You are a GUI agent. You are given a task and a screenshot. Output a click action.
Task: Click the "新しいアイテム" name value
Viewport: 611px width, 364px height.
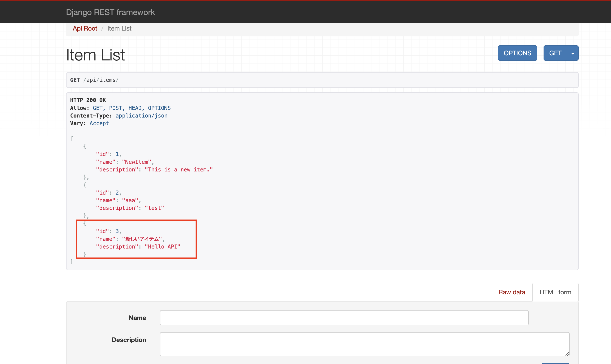142,239
